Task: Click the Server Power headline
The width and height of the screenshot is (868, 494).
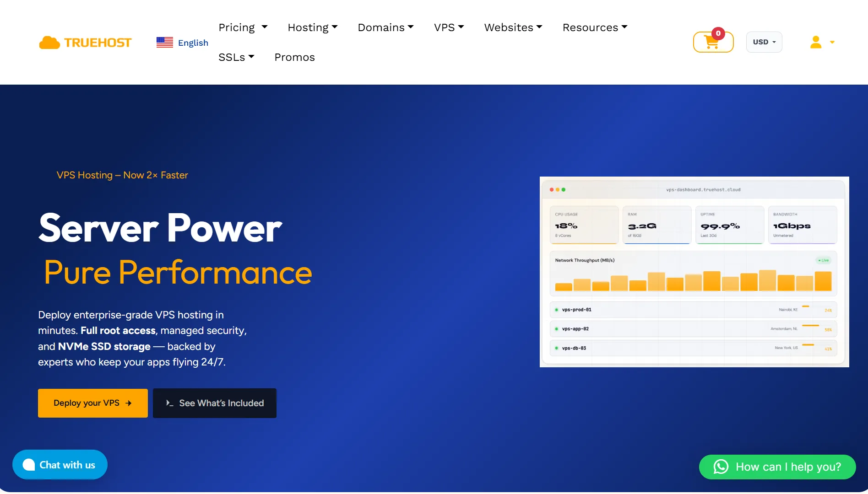Action: [160, 228]
